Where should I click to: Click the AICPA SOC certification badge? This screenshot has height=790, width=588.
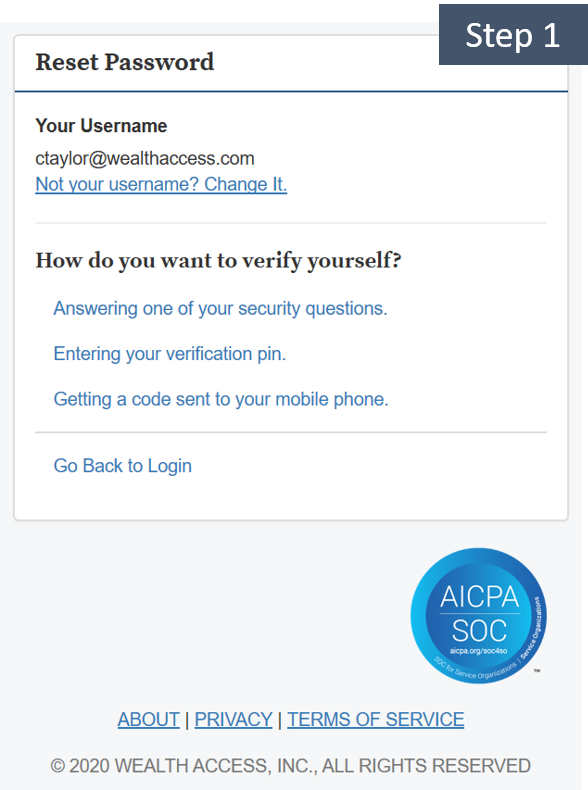(479, 616)
